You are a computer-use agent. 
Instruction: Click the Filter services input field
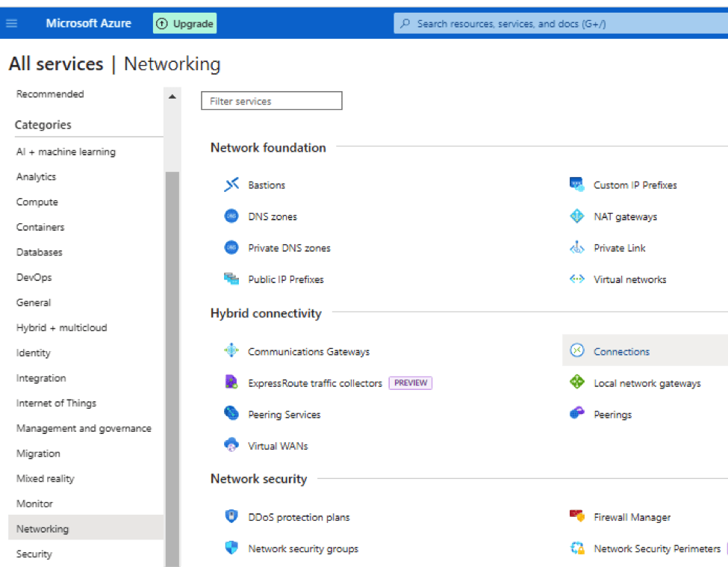271,101
